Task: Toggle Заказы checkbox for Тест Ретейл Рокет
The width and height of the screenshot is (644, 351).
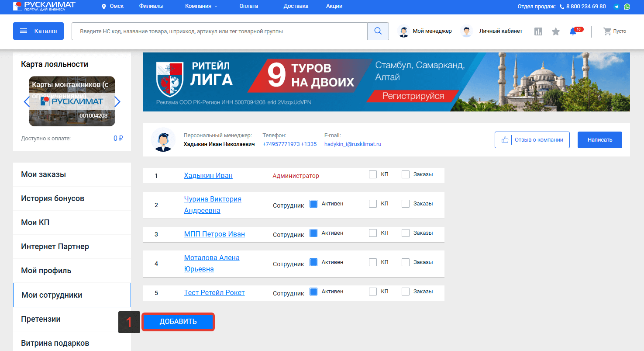Action: 406,292
